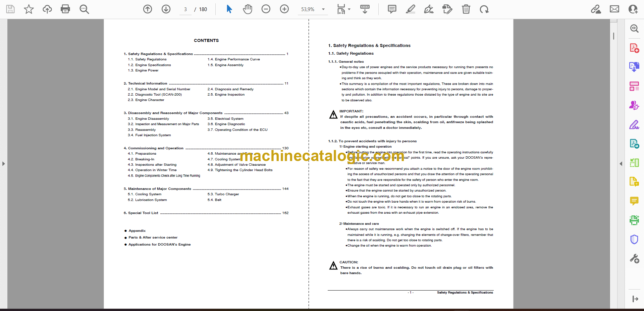Screen dimensions: 644x311
Task: Open the account profile menu
Action: pos(633,9)
